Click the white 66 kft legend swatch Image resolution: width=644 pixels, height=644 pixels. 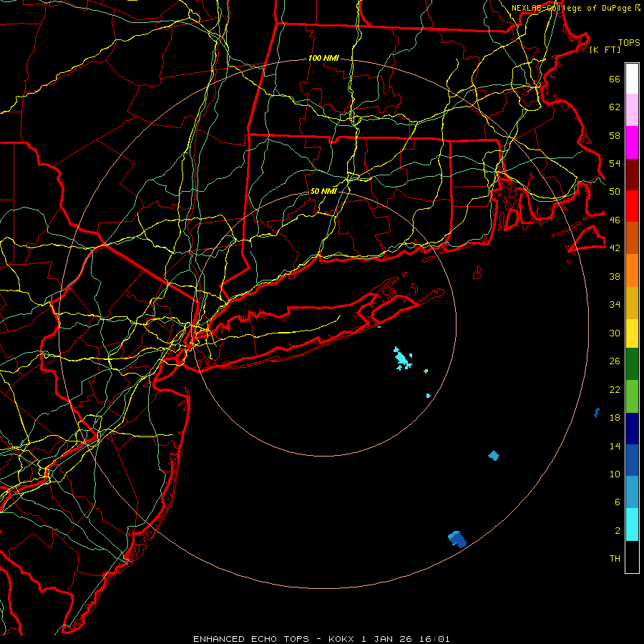tap(632, 79)
